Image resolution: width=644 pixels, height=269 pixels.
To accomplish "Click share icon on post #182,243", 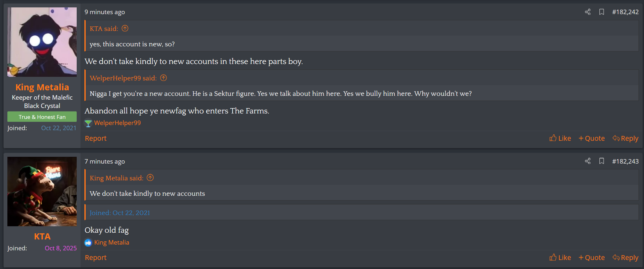I will tap(588, 161).
